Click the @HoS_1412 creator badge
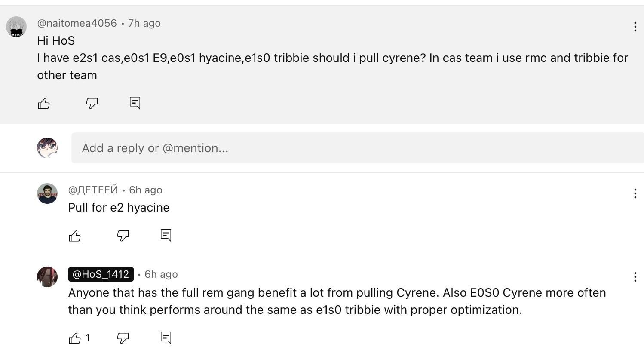This screenshot has width=644, height=353. point(101,274)
